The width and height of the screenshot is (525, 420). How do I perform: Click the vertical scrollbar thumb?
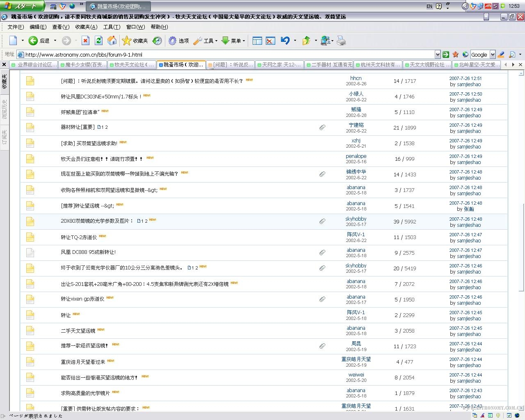pos(521,248)
